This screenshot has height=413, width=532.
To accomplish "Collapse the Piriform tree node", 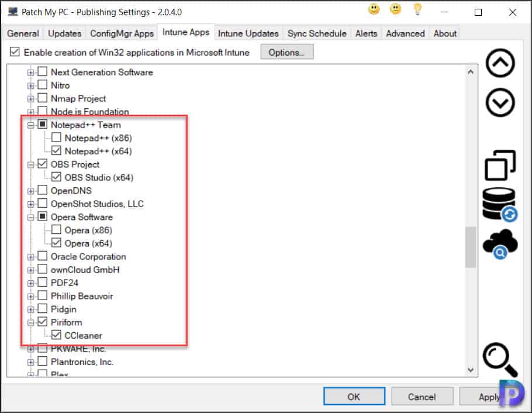I will tap(30, 323).
